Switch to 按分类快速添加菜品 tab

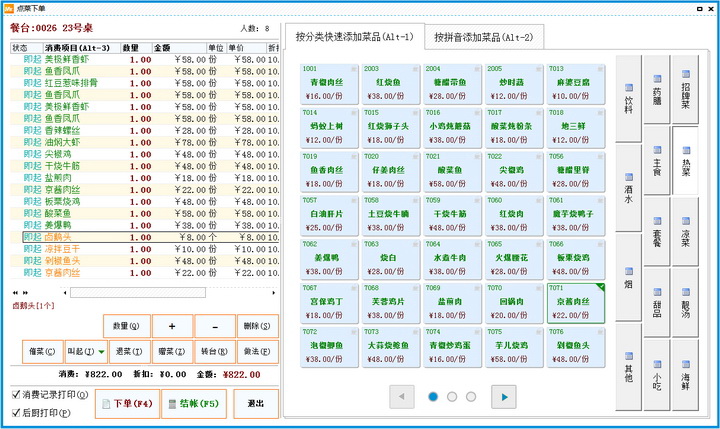(x=353, y=37)
